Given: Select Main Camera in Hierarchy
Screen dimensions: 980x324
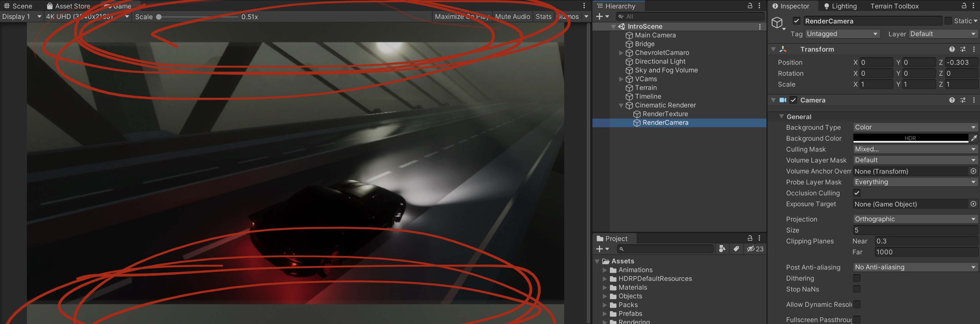Looking at the screenshot, I should point(655,35).
